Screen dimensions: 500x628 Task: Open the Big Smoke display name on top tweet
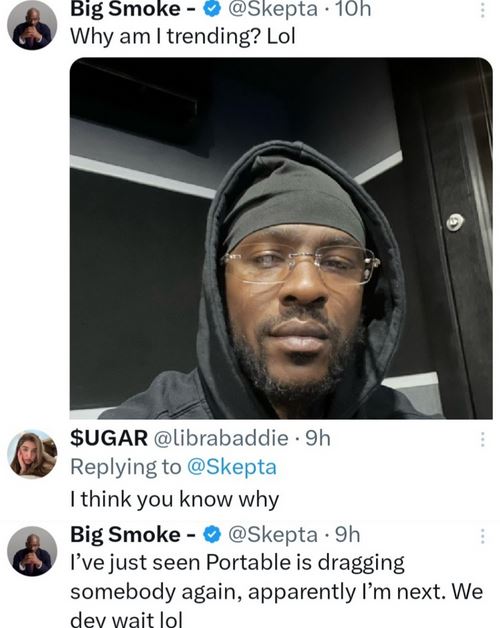point(133,9)
